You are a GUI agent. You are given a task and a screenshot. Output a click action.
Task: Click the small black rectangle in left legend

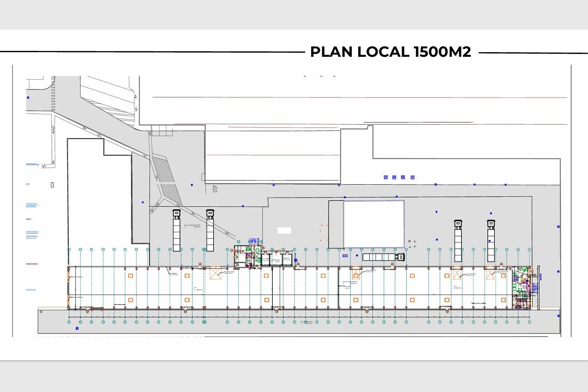(52, 185)
